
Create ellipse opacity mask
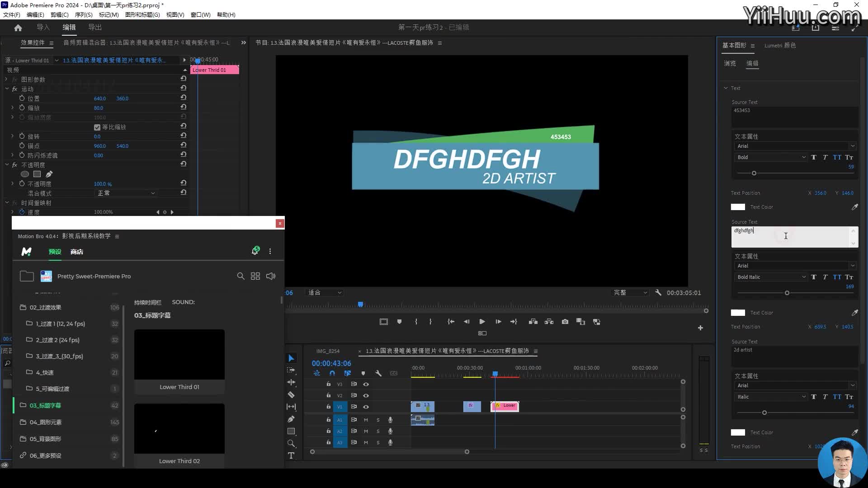25,174
